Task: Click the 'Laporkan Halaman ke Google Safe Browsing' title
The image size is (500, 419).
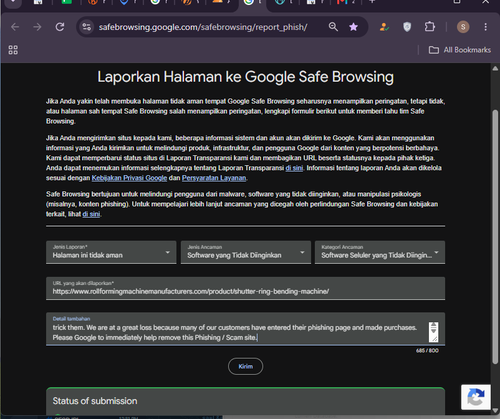Action: pos(245,77)
